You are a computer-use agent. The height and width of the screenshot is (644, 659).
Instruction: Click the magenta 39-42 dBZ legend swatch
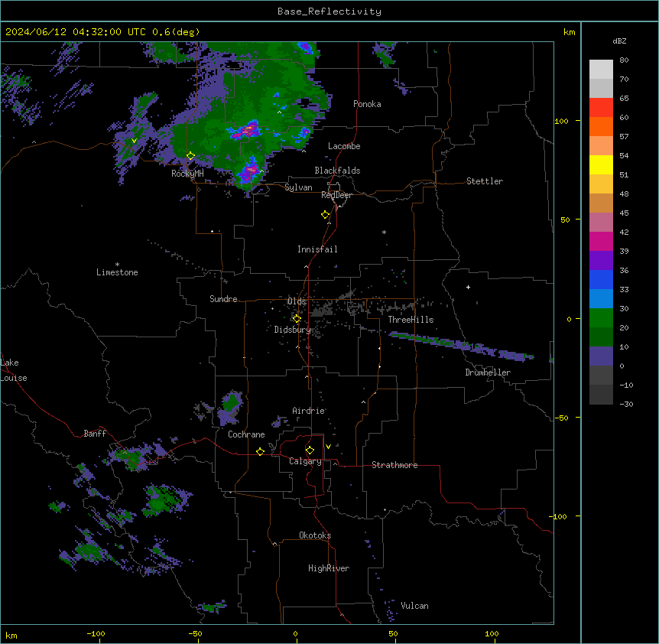(x=601, y=241)
